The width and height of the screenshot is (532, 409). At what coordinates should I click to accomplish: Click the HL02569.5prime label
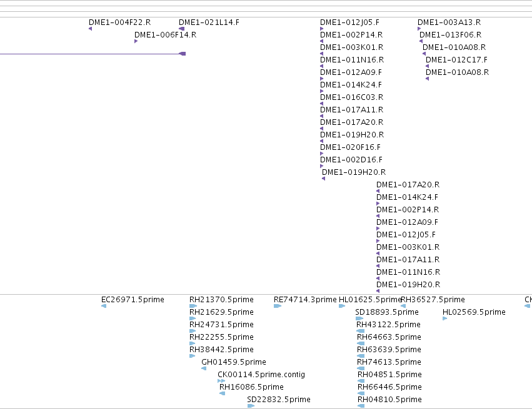(x=474, y=312)
